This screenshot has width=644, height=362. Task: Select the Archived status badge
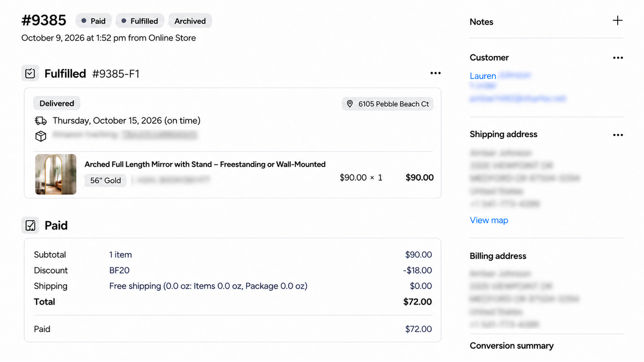pos(190,21)
